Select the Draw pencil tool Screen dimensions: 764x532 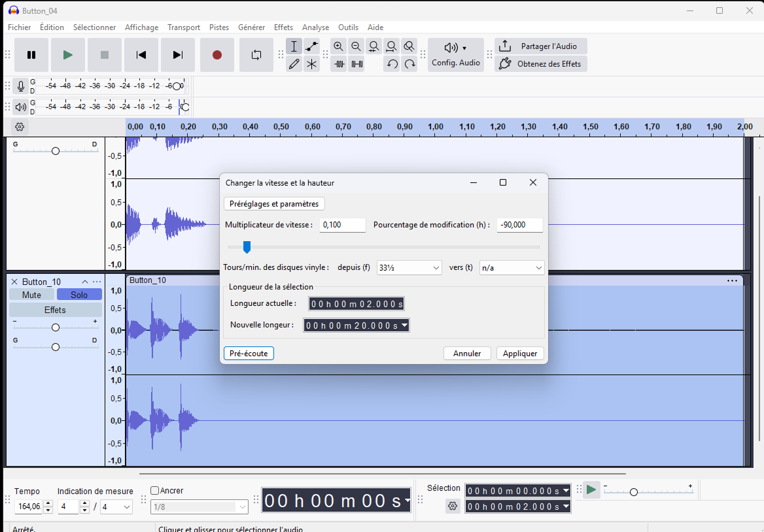[x=294, y=64]
